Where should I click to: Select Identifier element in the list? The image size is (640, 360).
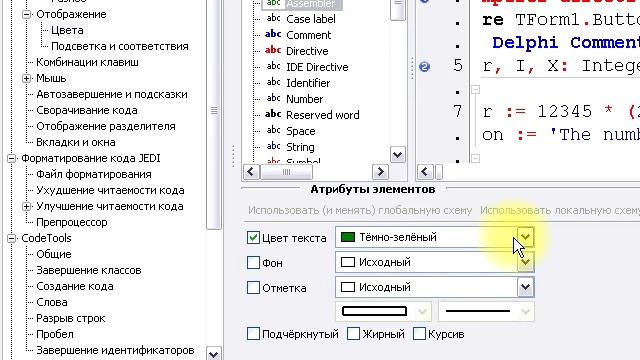click(x=308, y=83)
